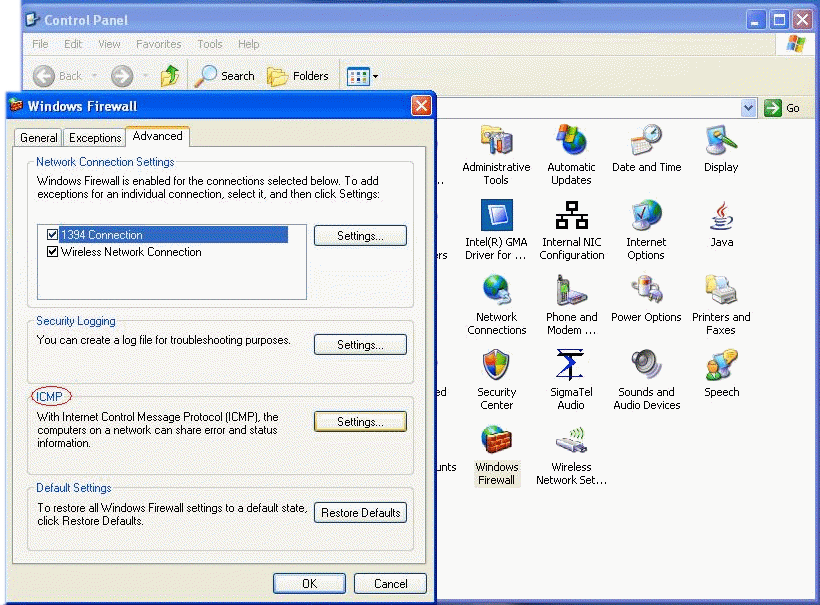Click Restore Defaults button
The width and height of the screenshot is (820, 605).
pyautogui.click(x=360, y=513)
